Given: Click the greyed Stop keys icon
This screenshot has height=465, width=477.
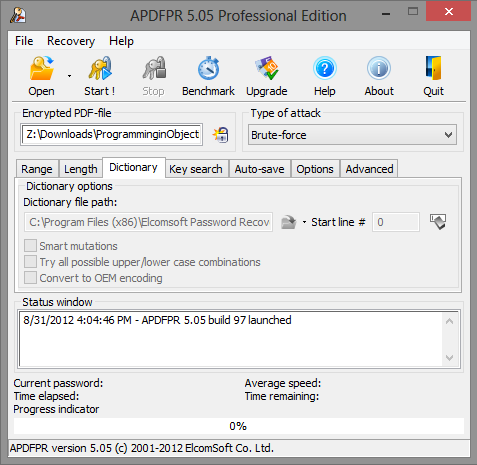Looking at the screenshot, I should pyautogui.click(x=154, y=68).
